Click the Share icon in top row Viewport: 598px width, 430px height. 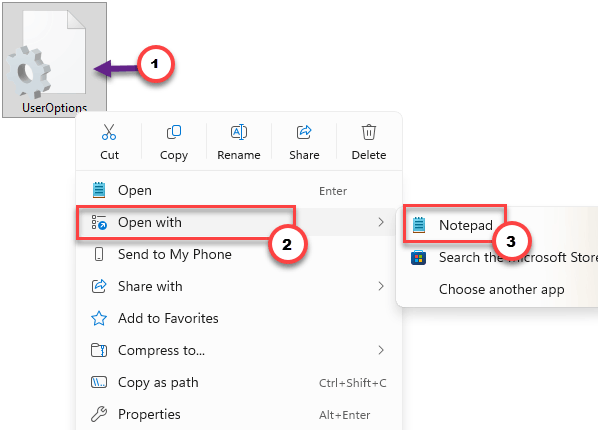click(x=304, y=132)
